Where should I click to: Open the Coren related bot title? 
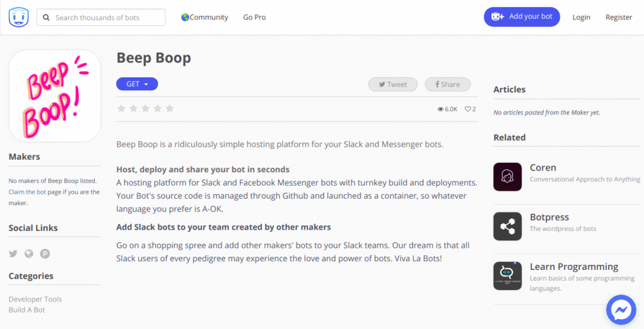pos(543,167)
